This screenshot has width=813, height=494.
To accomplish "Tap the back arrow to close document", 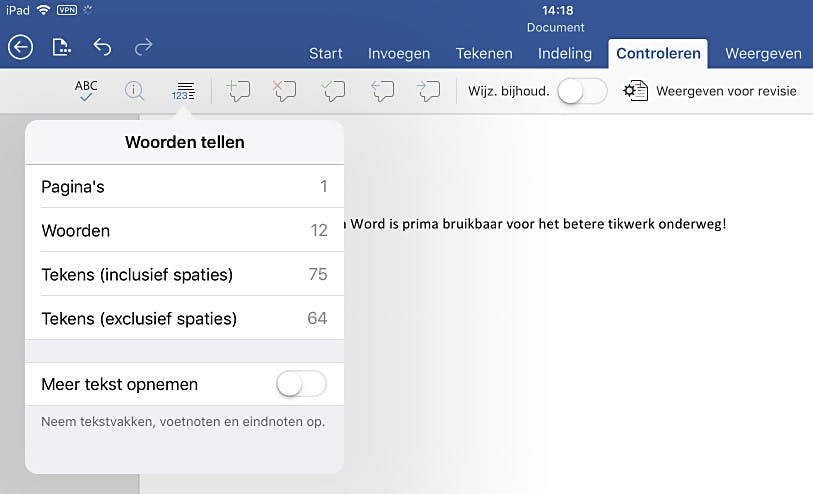I will point(20,47).
